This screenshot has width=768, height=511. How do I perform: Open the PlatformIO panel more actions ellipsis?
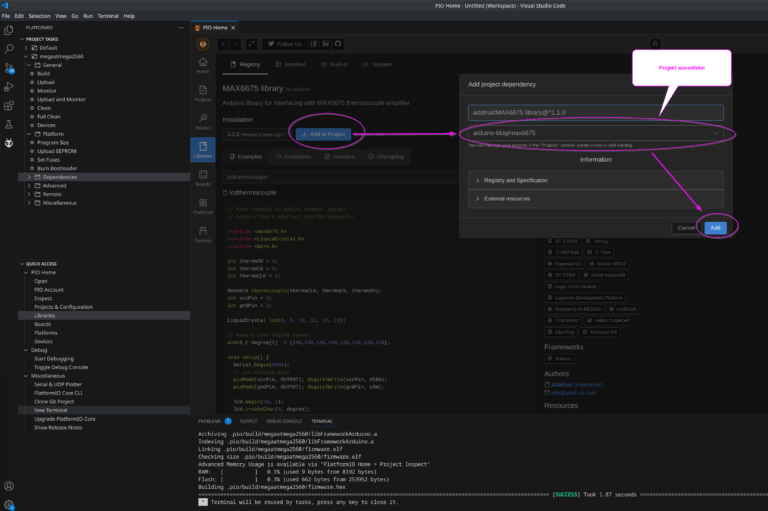(x=181, y=28)
